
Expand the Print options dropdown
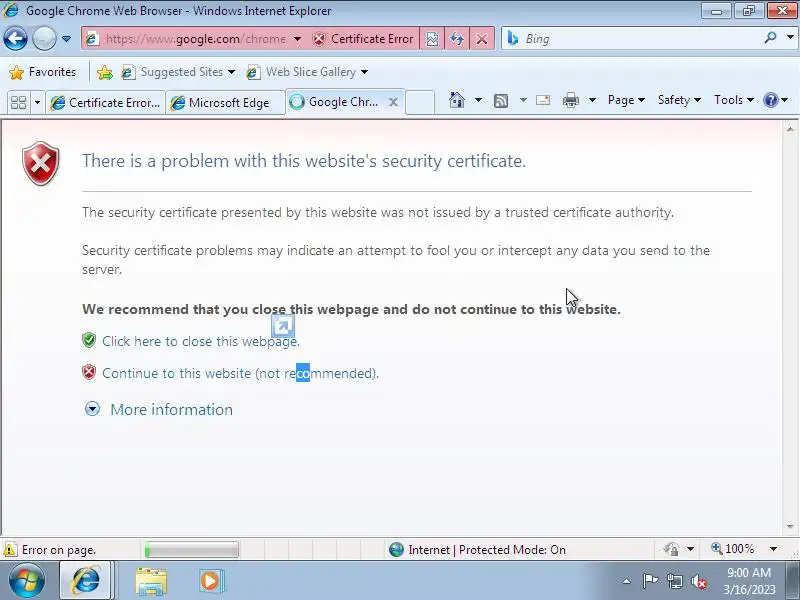click(x=592, y=100)
